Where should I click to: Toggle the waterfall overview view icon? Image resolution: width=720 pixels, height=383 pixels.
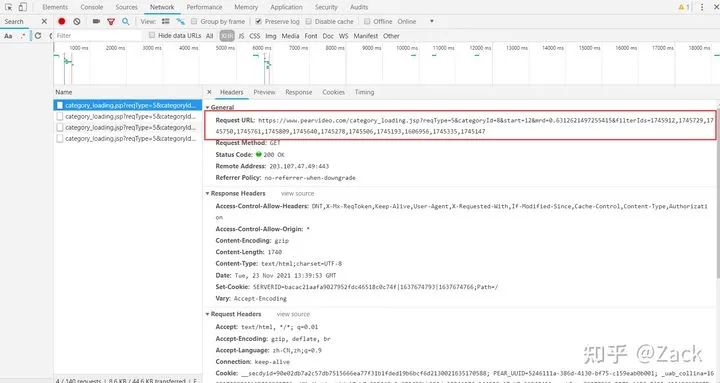[180, 22]
